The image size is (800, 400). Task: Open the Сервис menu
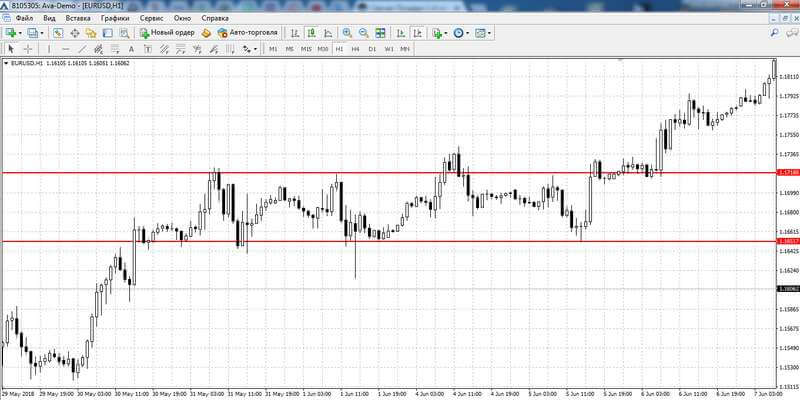coord(152,18)
